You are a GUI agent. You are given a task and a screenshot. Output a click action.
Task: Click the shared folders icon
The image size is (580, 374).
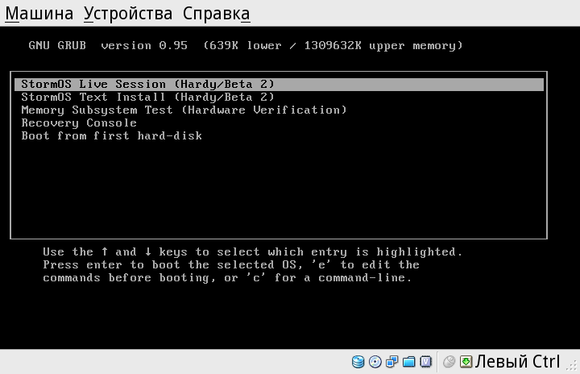(409, 361)
